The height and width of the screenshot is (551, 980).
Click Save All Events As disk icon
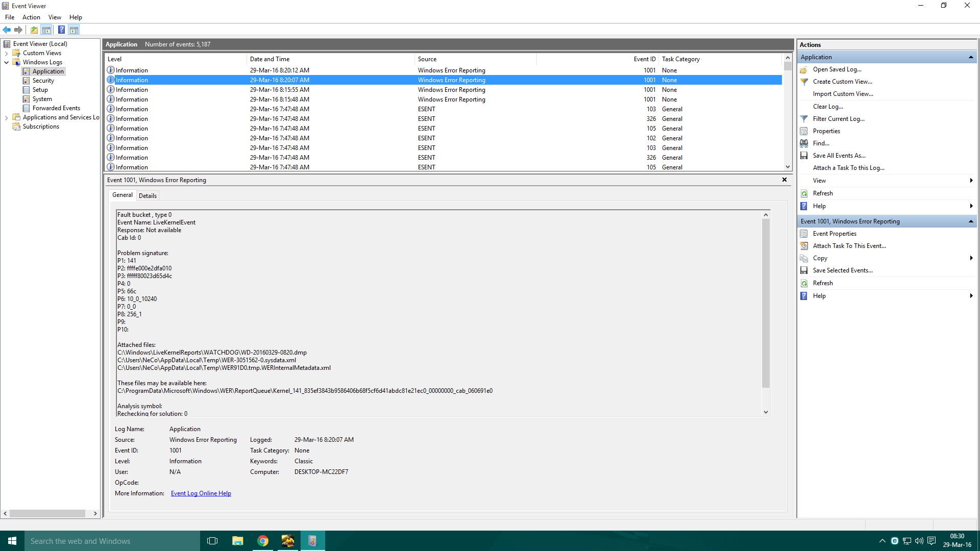tap(804, 156)
